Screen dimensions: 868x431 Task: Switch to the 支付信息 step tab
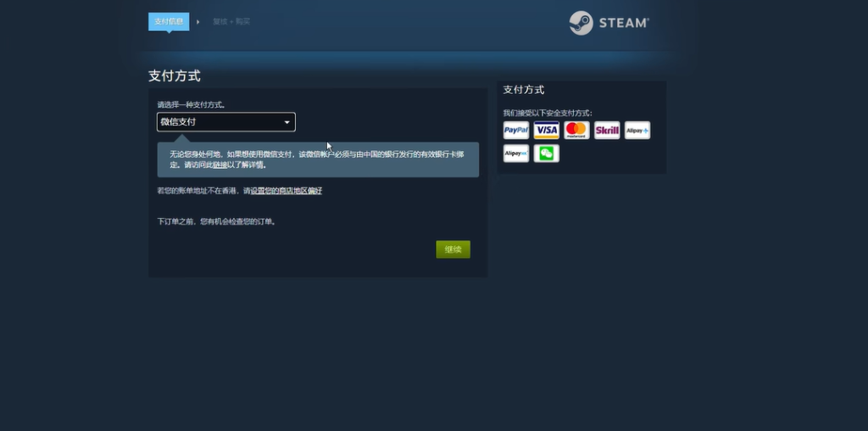coord(169,21)
